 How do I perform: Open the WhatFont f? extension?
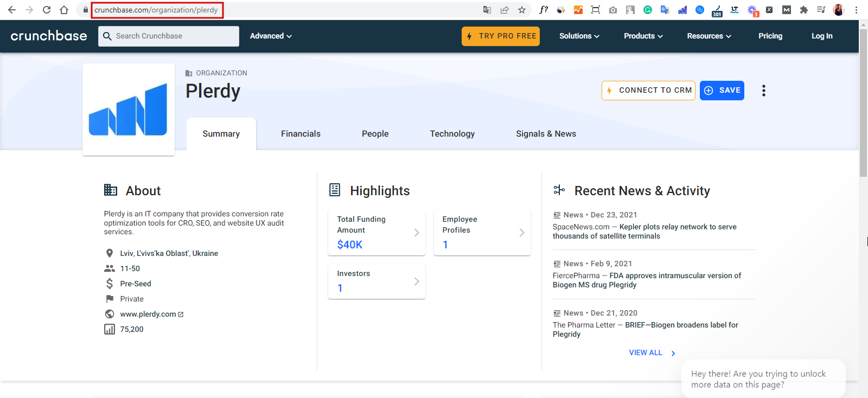544,10
